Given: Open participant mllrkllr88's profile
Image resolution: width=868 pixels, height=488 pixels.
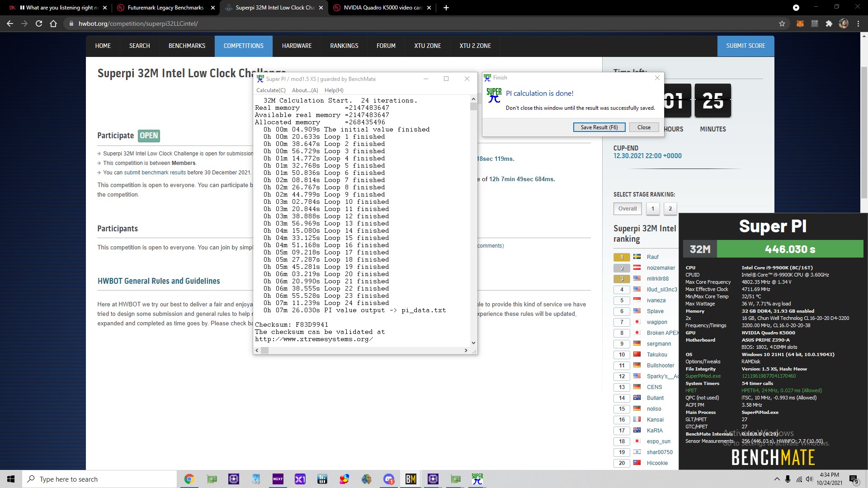Looking at the screenshot, I should 657,278.
